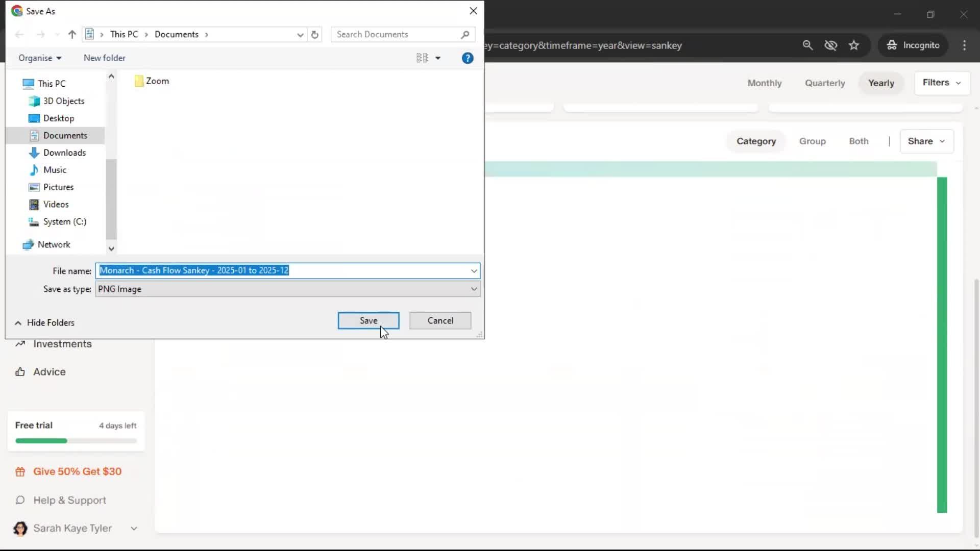Click the search magnifier in Search Documents

(x=464, y=35)
